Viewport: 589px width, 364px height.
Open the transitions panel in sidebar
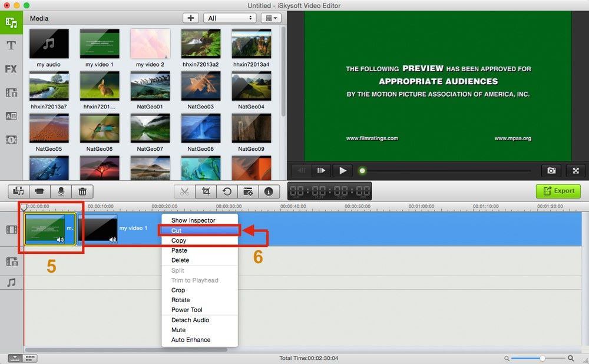point(11,93)
